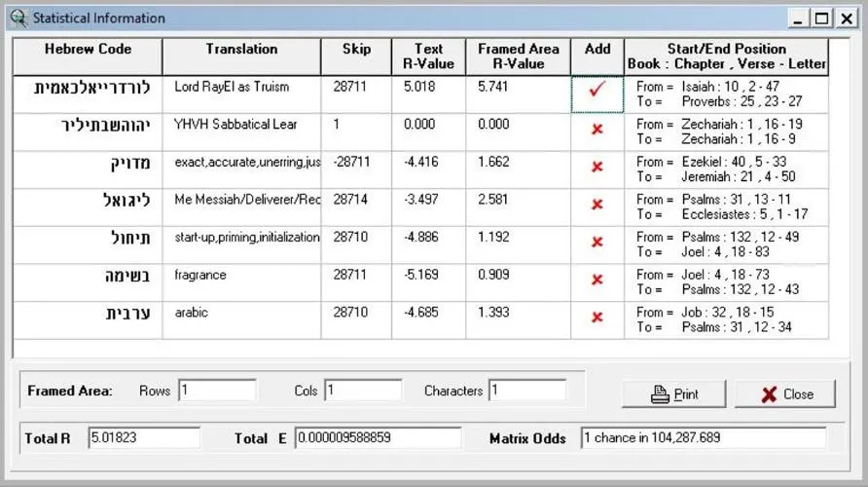Toggle Add X for exact,accurate row
868x487 pixels.
tap(597, 167)
